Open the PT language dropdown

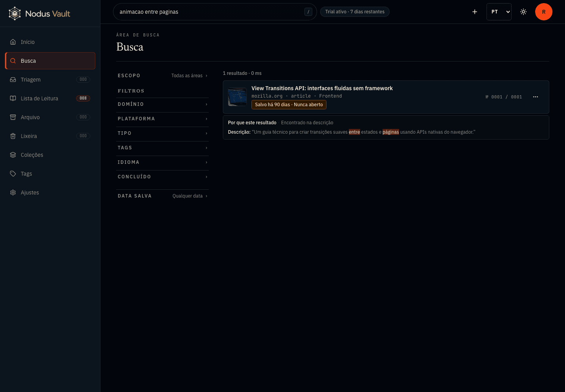[x=499, y=12]
